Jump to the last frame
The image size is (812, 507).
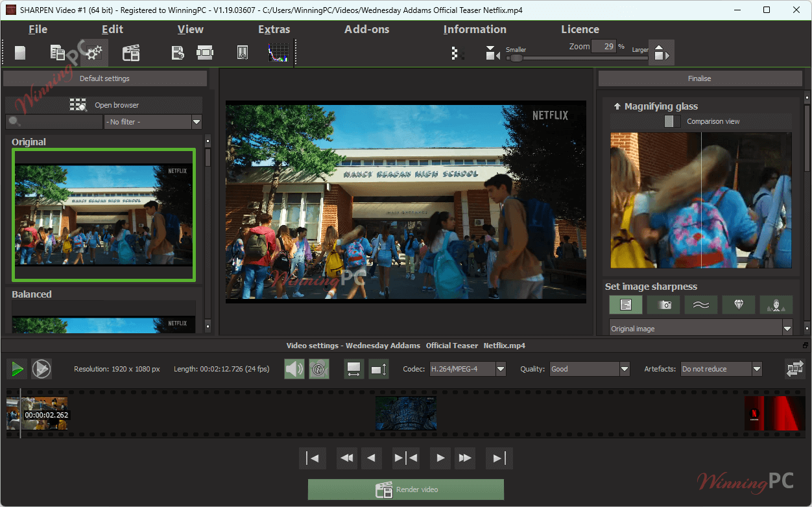pos(499,458)
